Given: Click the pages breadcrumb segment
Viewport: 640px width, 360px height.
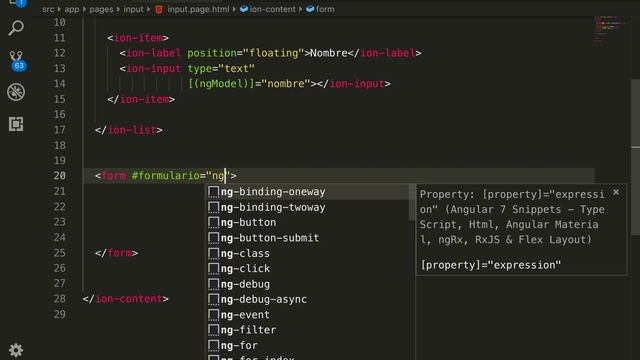Looking at the screenshot, I should point(101,9).
